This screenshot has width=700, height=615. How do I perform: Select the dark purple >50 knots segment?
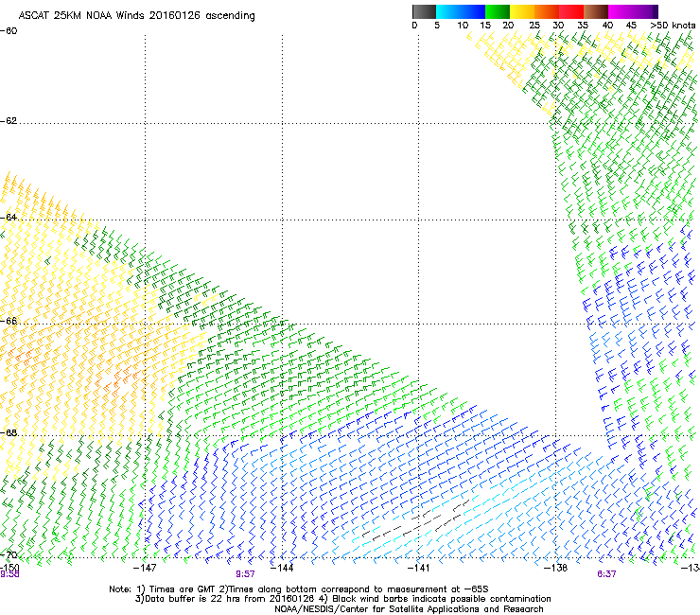(x=656, y=11)
